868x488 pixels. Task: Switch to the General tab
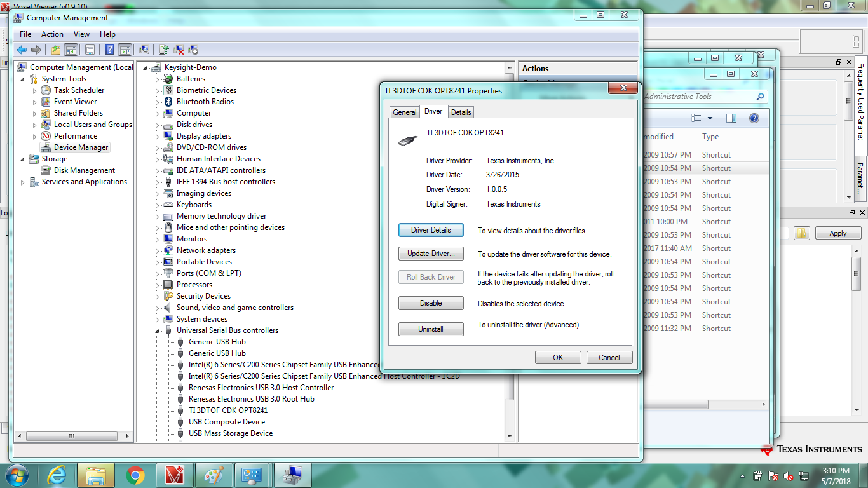pos(404,112)
